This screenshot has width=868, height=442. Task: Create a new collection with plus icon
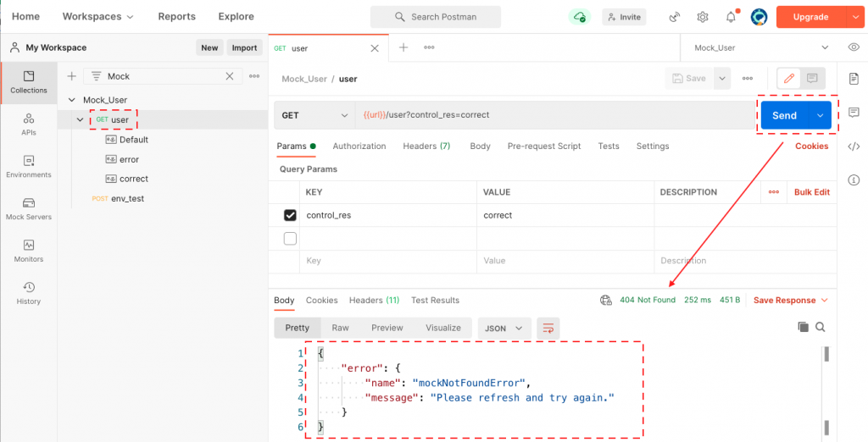(71, 76)
